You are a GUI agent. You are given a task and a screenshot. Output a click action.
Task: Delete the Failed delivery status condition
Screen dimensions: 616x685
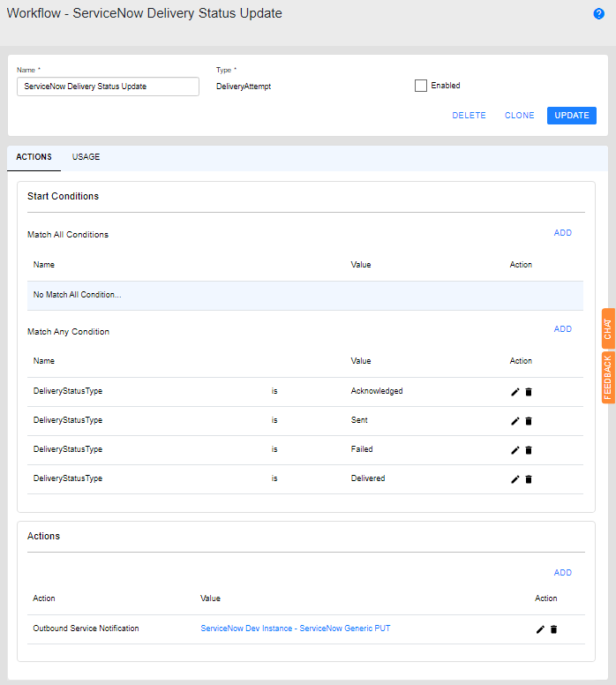click(x=529, y=450)
